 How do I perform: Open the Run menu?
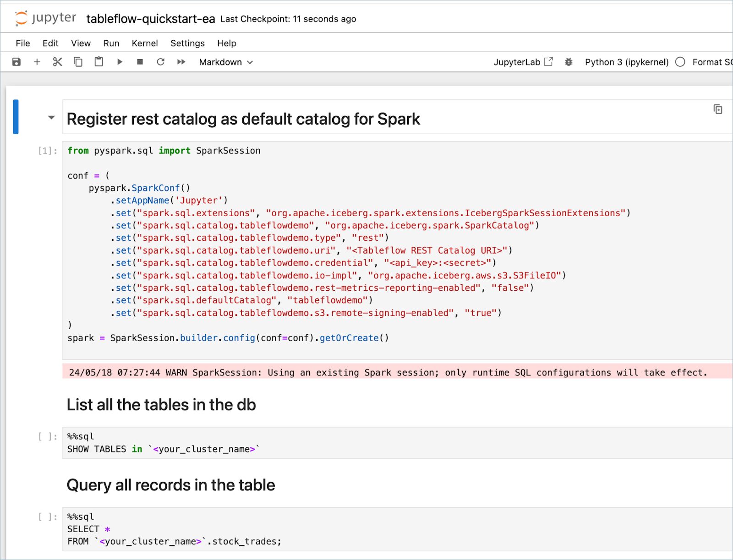coord(111,43)
